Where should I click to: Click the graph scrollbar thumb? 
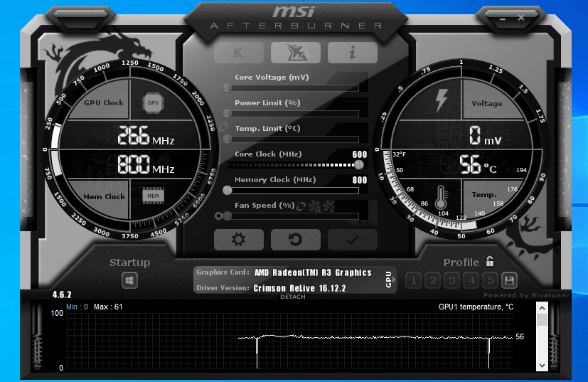pos(542,320)
